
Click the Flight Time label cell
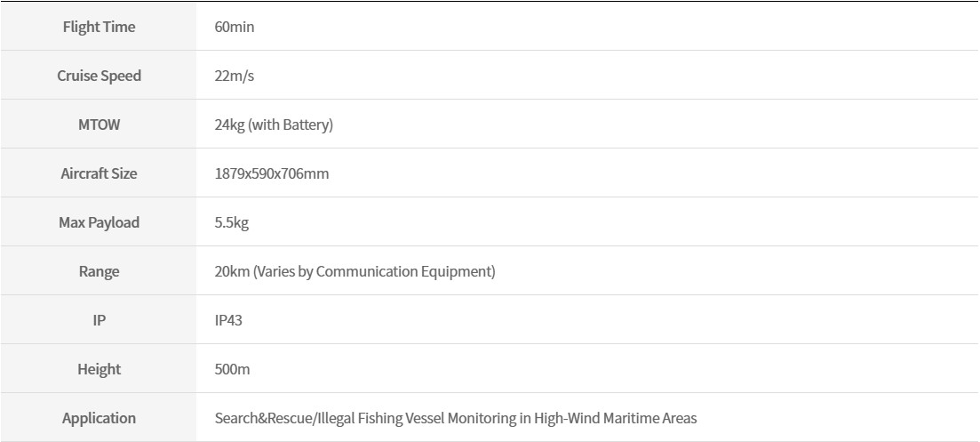coord(99,27)
